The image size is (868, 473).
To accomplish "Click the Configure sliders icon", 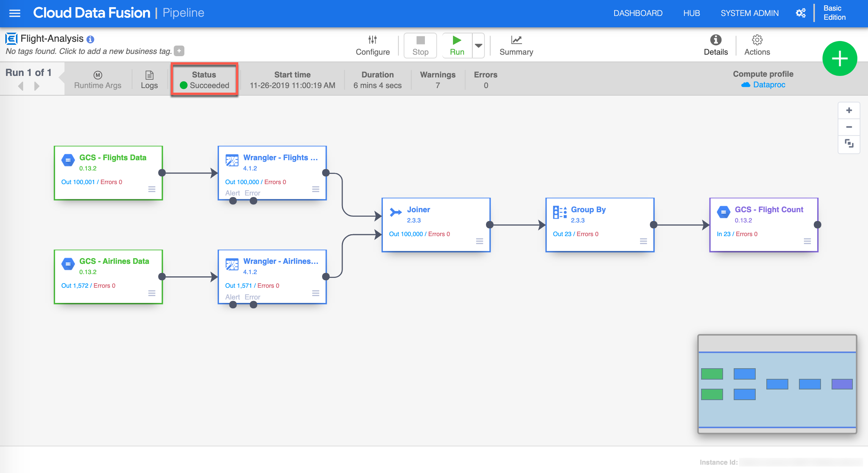I will [x=373, y=40].
